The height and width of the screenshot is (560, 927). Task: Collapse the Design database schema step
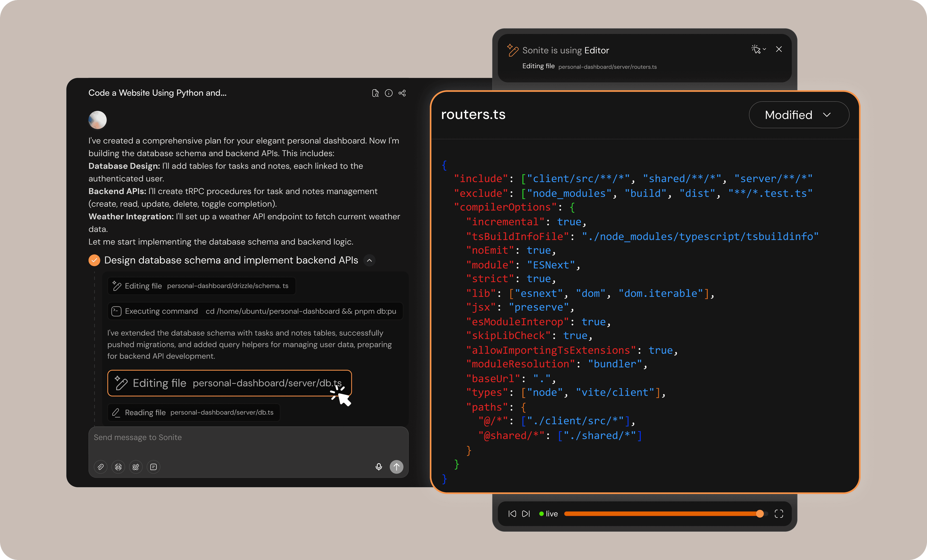click(x=369, y=260)
